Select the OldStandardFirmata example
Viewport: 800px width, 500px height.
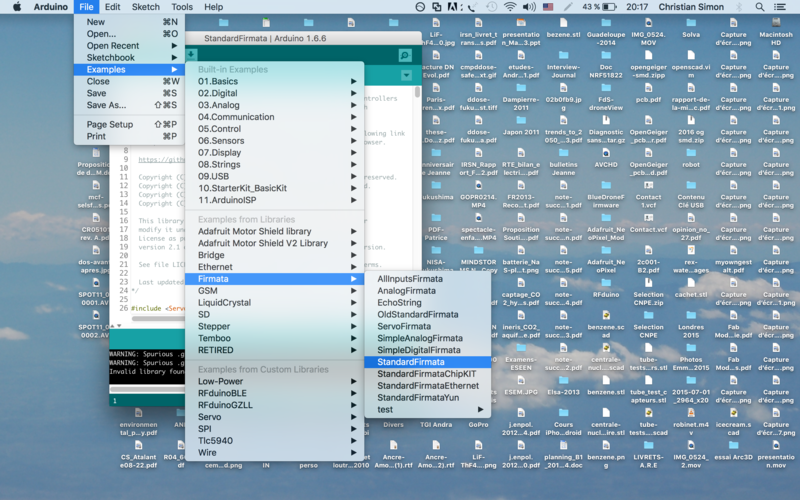[428, 314]
